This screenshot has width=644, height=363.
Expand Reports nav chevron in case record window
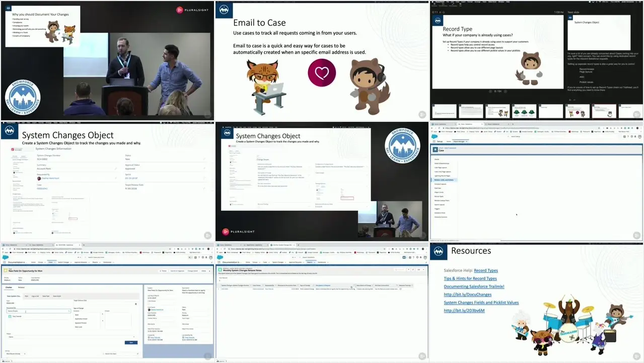[100, 262]
